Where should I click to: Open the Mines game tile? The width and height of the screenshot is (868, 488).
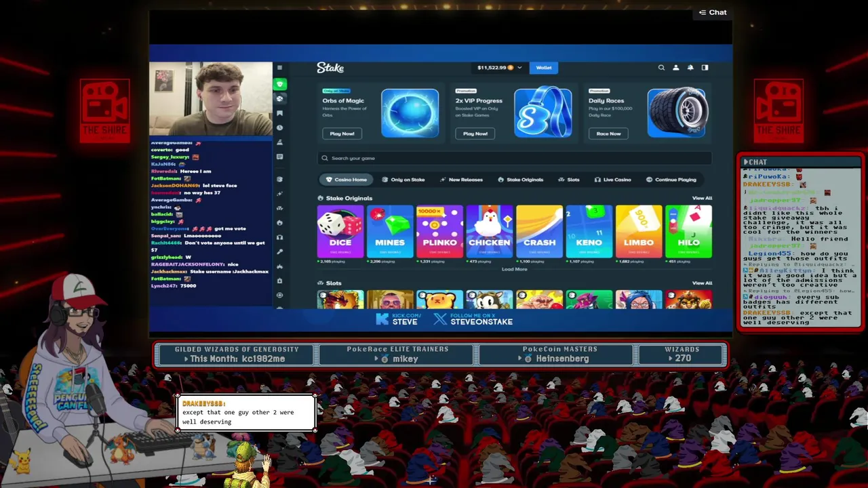click(x=390, y=232)
